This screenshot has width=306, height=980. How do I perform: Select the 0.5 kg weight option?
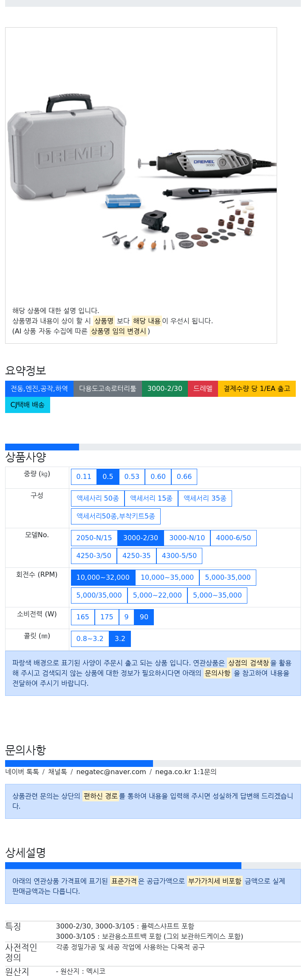[x=108, y=477]
